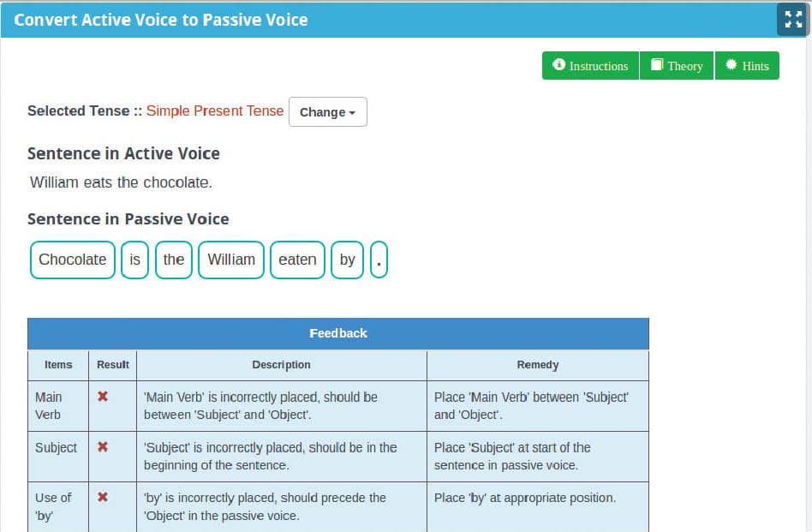
Task: Click the red X for Use of 'by'
Action: pyautogui.click(x=103, y=497)
